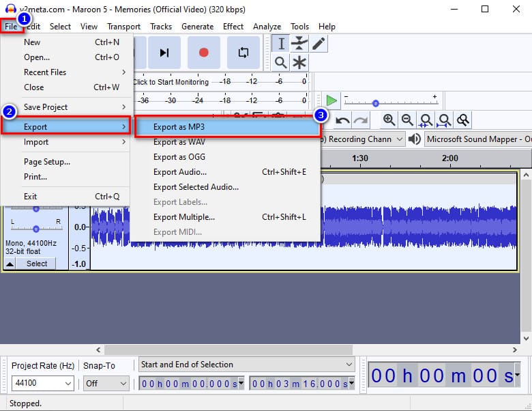This screenshot has width=532, height=411.
Task: Start recording with the Record button
Action: [203, 53]
